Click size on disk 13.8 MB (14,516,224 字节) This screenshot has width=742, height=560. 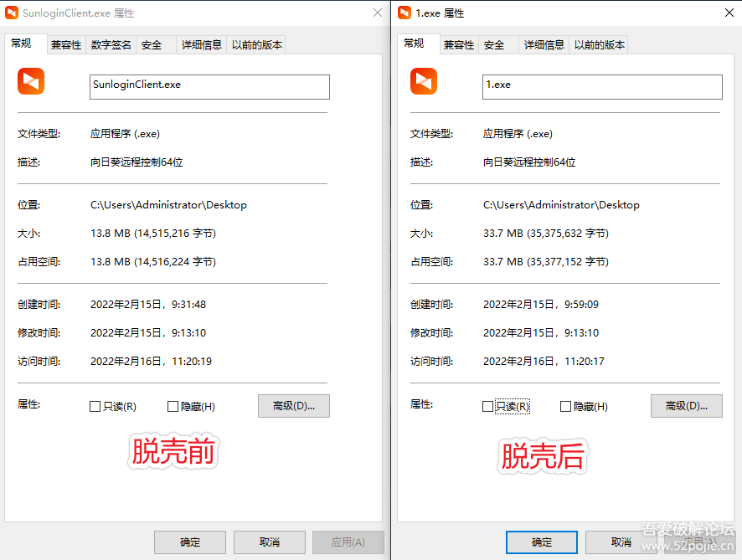tap(153, 261)
